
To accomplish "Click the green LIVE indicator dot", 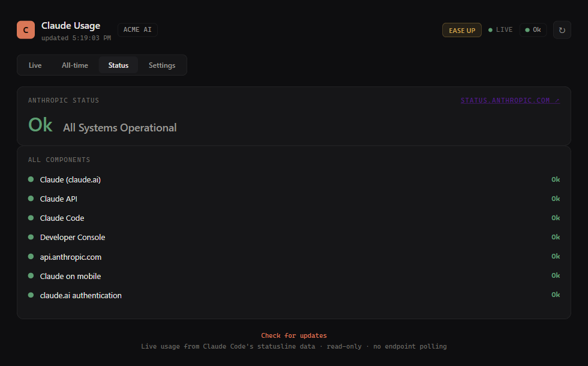I will [x=490, y=30].
